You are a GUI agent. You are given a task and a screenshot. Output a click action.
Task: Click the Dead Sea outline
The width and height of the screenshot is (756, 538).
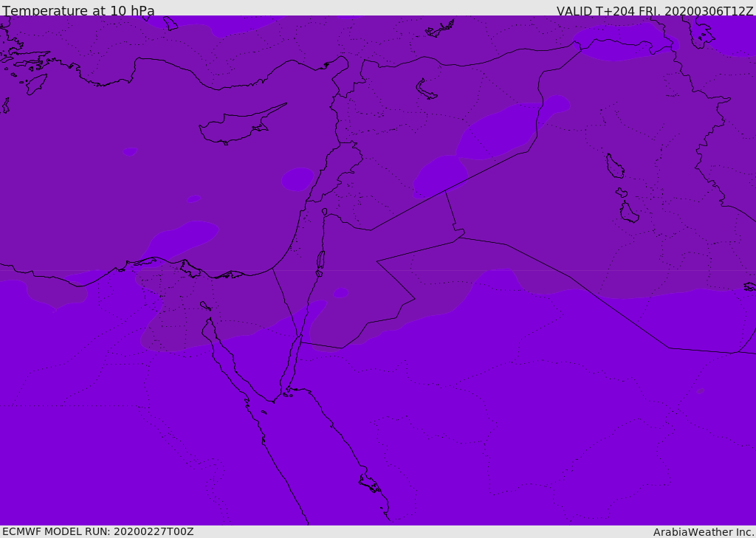click(320, 260)
